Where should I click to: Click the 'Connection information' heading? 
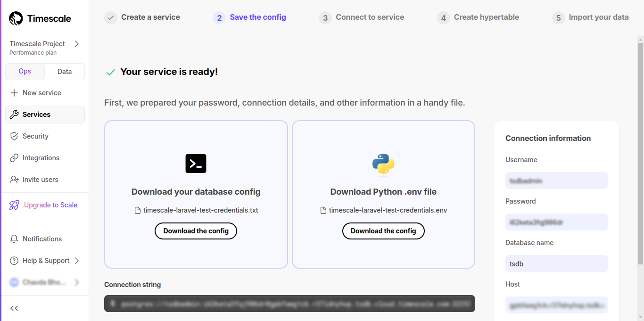click(548, 138)
